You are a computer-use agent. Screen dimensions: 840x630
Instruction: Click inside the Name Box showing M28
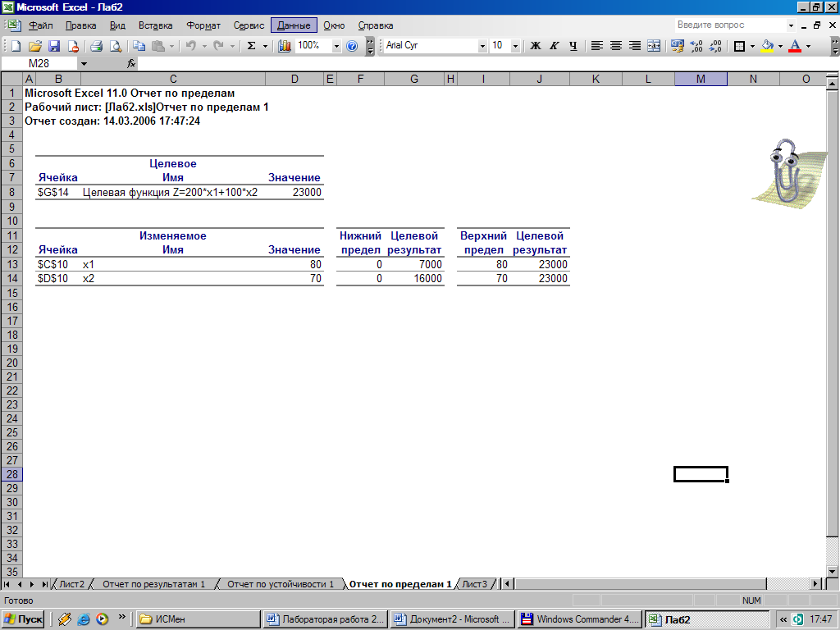tap(39, 64)
